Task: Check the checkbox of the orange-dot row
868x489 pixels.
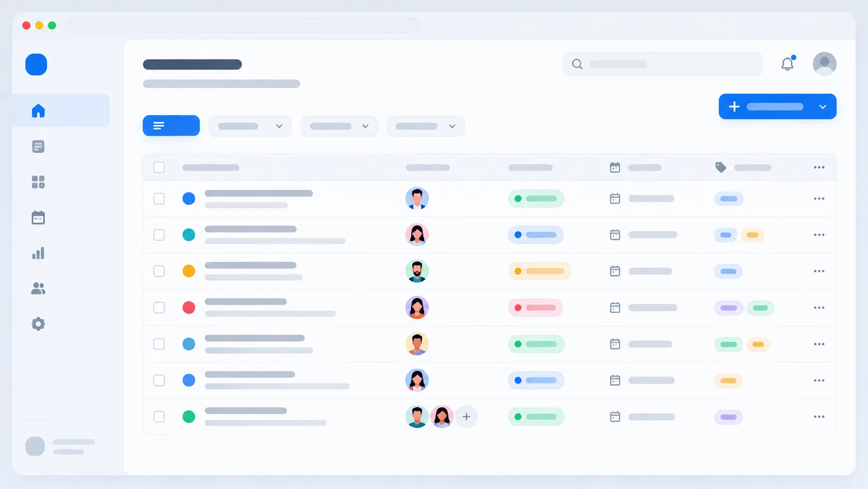Action: click(159, 271)
